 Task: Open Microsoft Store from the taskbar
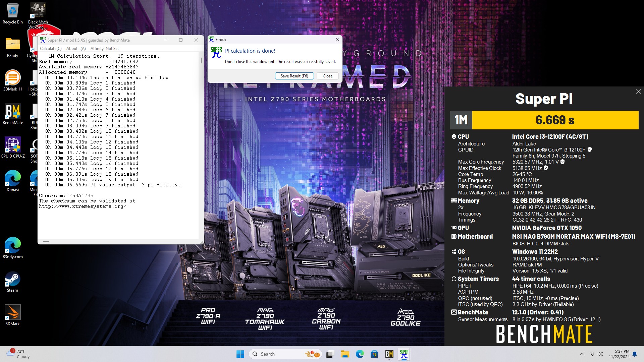pos(374,354)
